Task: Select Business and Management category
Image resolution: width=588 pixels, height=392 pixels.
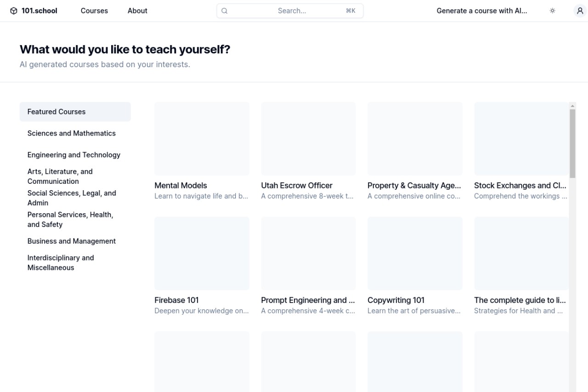Action: click(75, 241)
